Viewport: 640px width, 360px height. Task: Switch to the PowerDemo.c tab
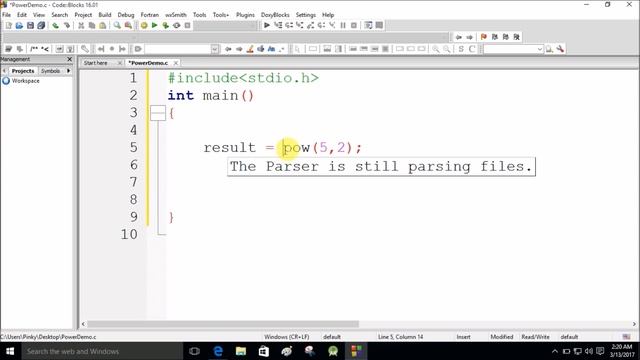[x=148, y=63]
